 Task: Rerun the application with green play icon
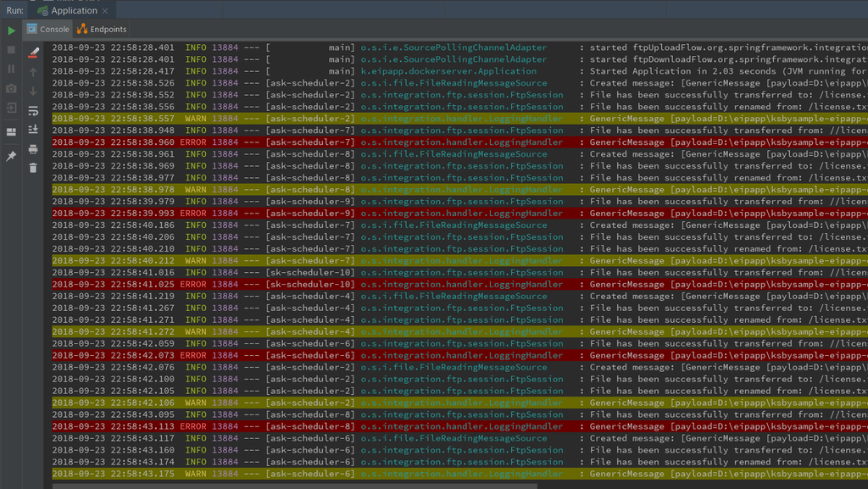(x=11, y=31)
